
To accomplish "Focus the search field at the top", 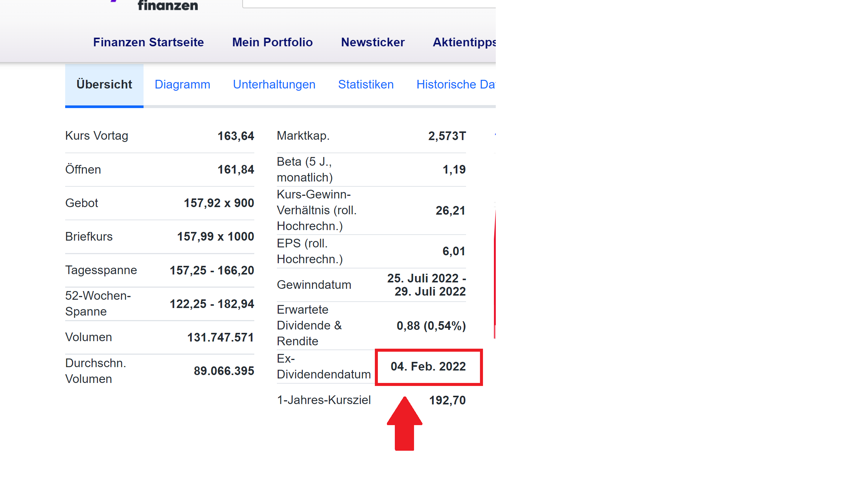I will 369,3.
